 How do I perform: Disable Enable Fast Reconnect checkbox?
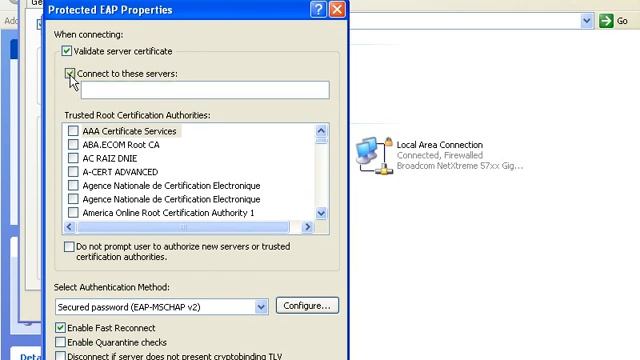click(60, 328)
